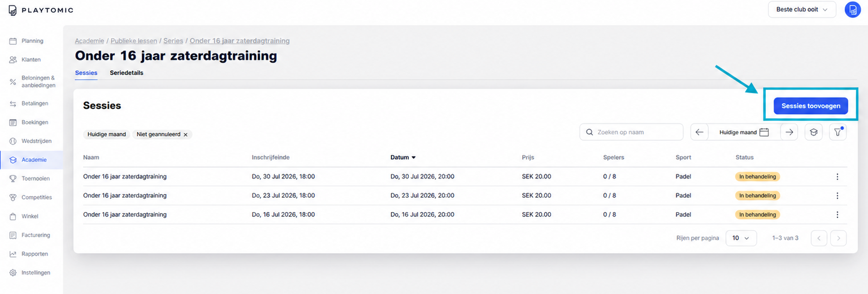Open the rows per page dropdown
The height and width of the screenshot is (294, 868).
tap(741, 238)
